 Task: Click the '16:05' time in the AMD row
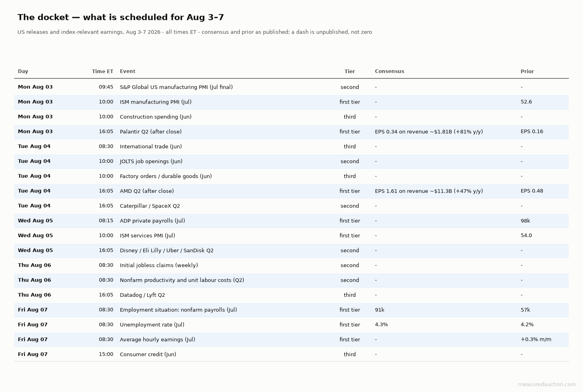(x=106, y=191)
